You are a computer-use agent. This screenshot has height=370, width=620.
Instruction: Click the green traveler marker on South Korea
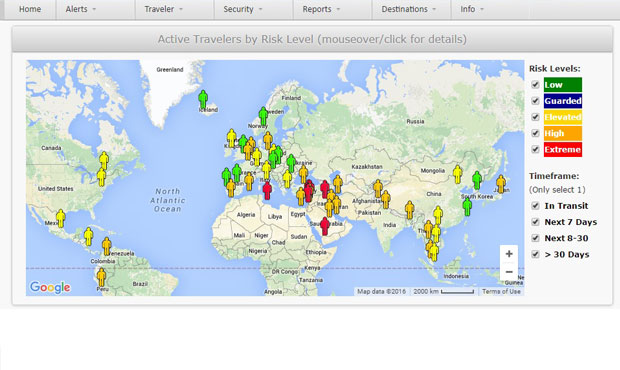477,180
